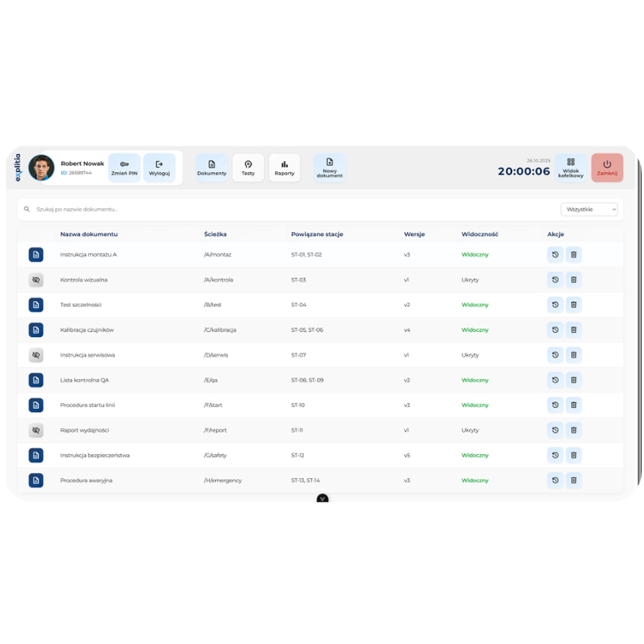
Task: Open history for Instrukcja bezpieczeństwa
Action: (555, 455)
